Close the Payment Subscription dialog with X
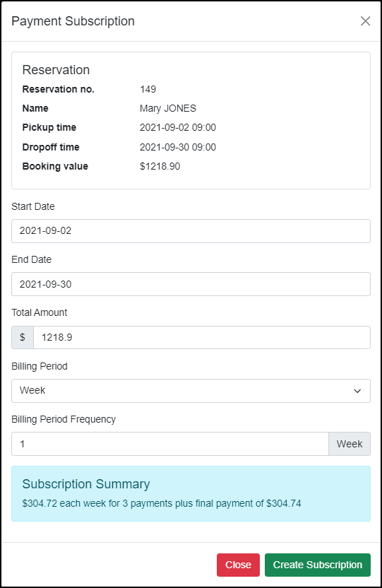This screenshot has width=382, height=588. pyautogui.click(x=365, y=21)
